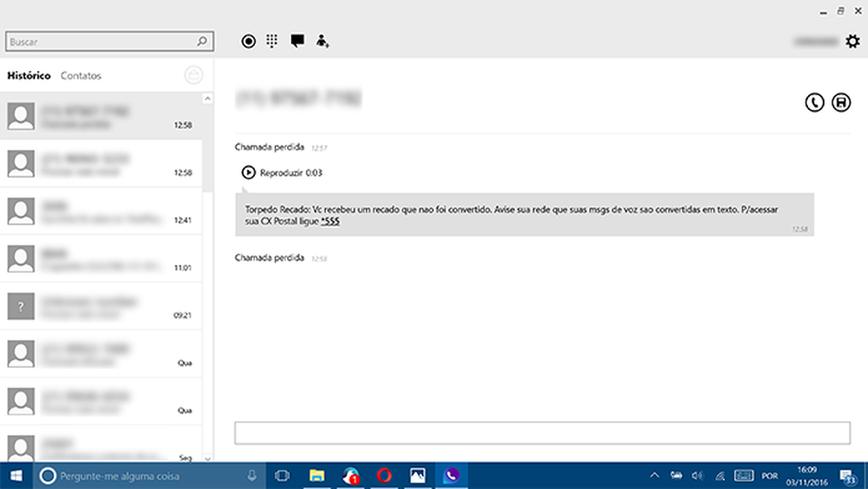Open Photos app from taskbar
Image resolution: width=868 pixels, height=489 pixels.
click(x=418, y=476)
